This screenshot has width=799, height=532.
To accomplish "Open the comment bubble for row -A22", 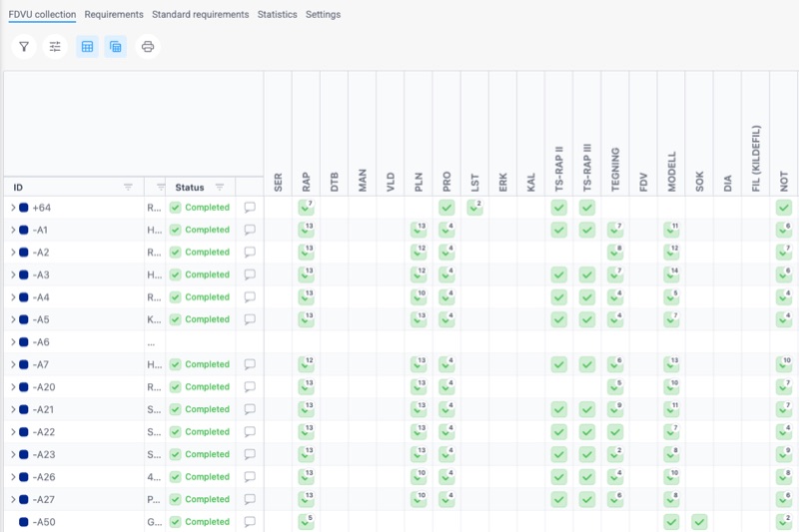I will pyautogui.click(x=250, y=432).
